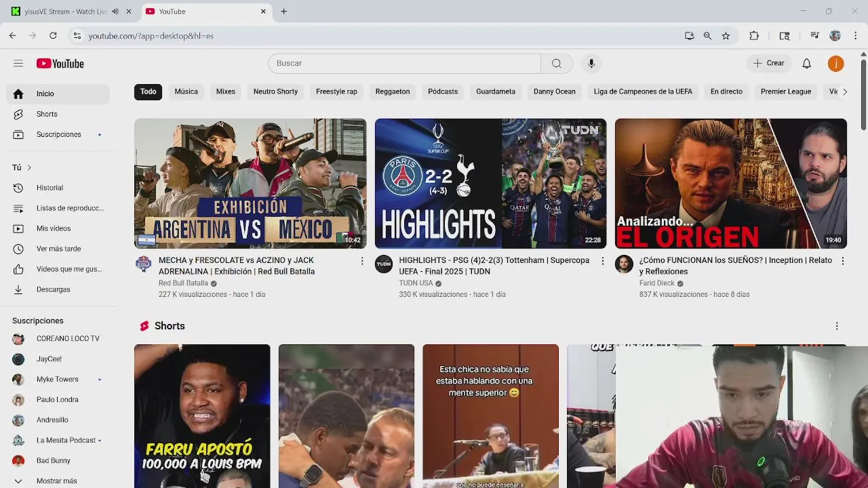Select the En directo chip

point(726,91)
